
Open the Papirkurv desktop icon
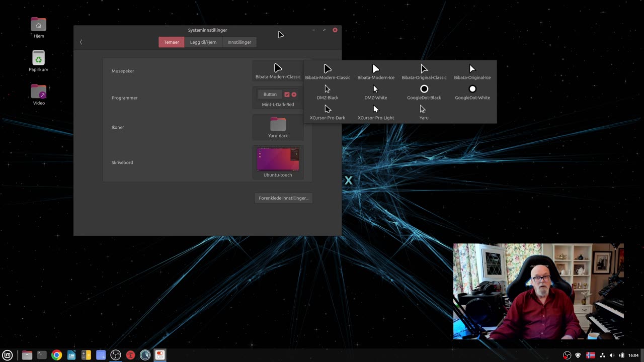38,58
